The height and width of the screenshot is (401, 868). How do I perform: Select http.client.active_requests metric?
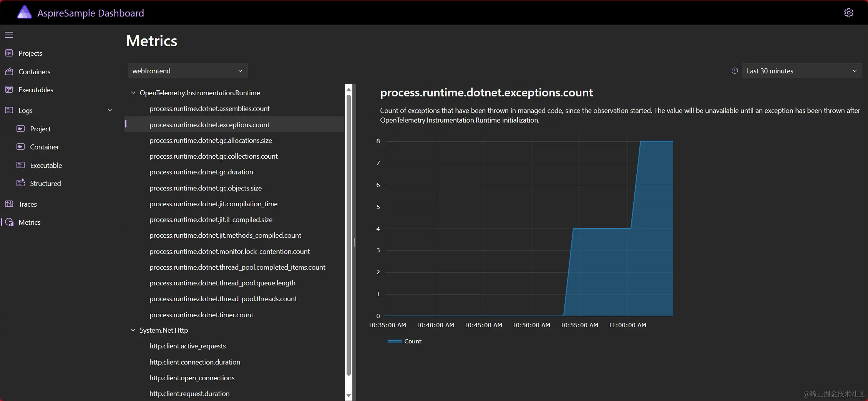(x=188, y=346)
